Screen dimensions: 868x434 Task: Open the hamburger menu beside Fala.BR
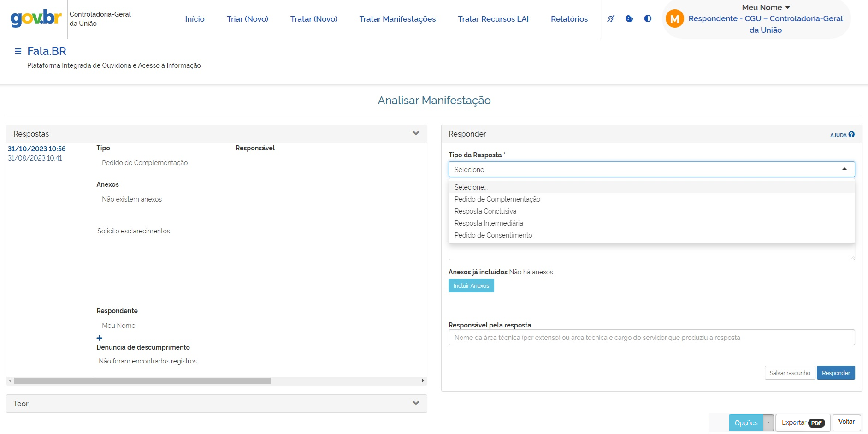[x=18, y=51]
